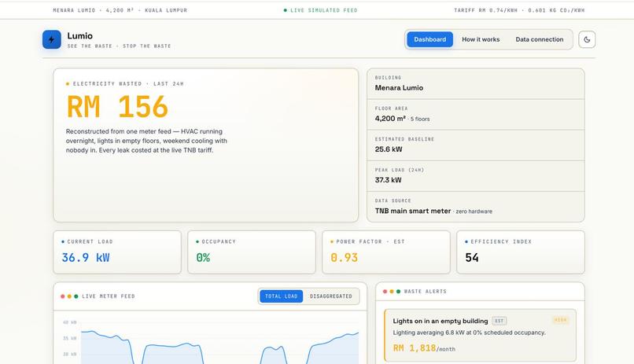Open the Data connection tab
This screenshot has width=634, height=364.
click(x=539, y=39)
